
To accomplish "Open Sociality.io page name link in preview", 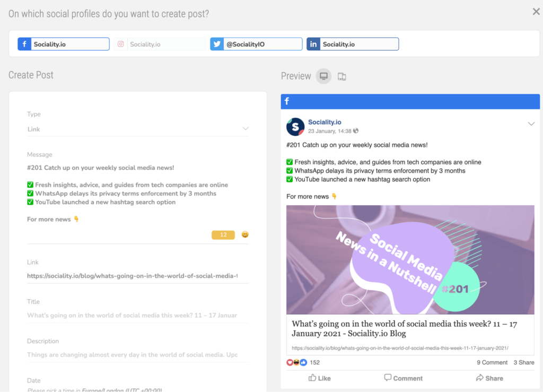I will click(x=325, y=122).
